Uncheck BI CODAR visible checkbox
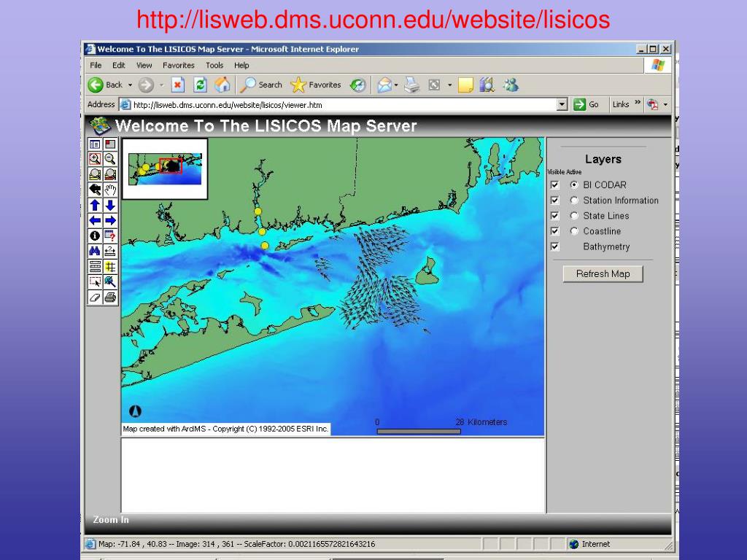This screenshot has width=747, height=560. tap(554, 184)
